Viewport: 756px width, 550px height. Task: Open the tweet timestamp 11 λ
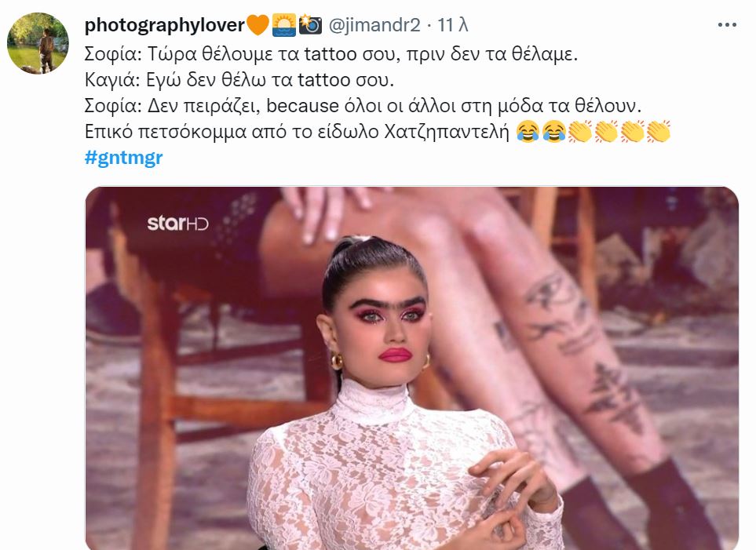(x=453, y=25)
